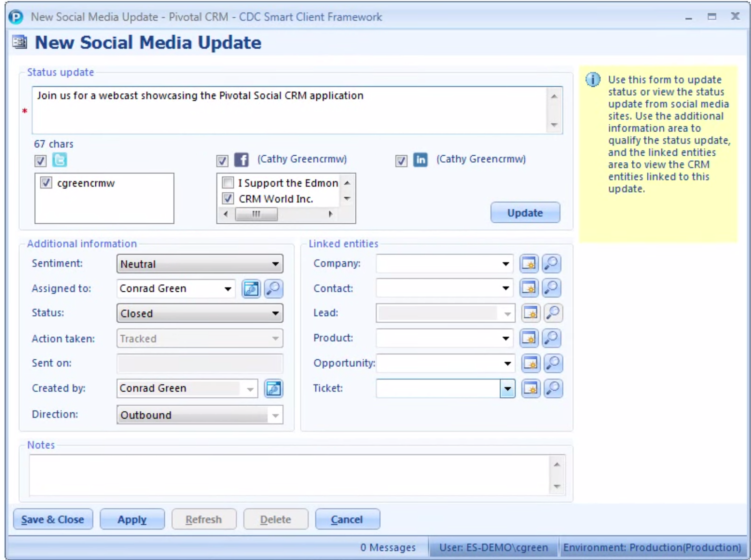Expand the Sentiment dropdown

pos(276,264)
